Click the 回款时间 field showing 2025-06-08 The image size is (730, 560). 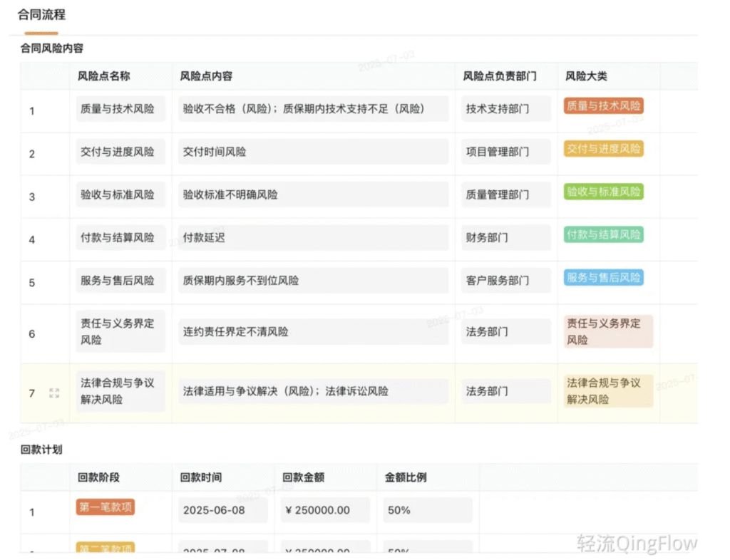[222, 510]
